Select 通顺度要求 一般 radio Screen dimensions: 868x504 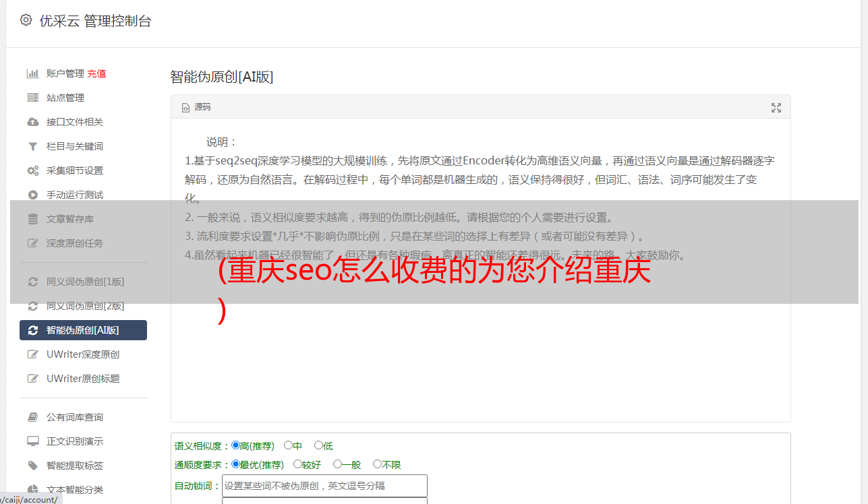coord(337,464)
